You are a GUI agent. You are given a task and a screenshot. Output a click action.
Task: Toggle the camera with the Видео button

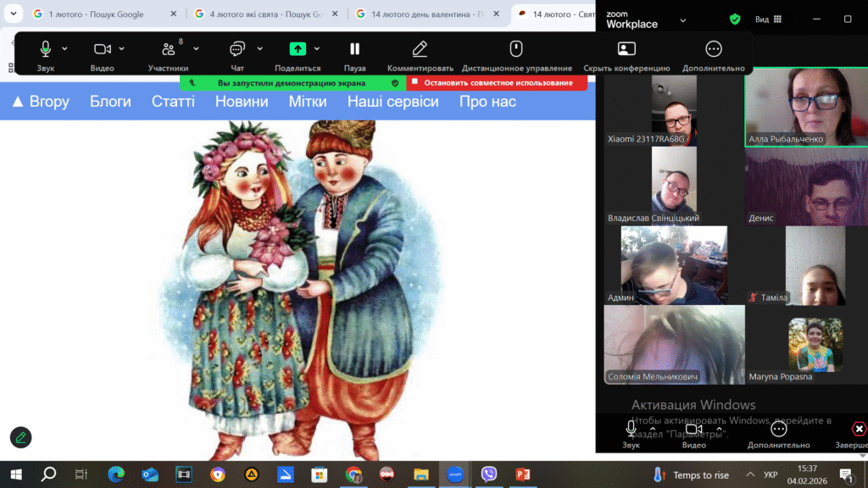tap(103, 54)
